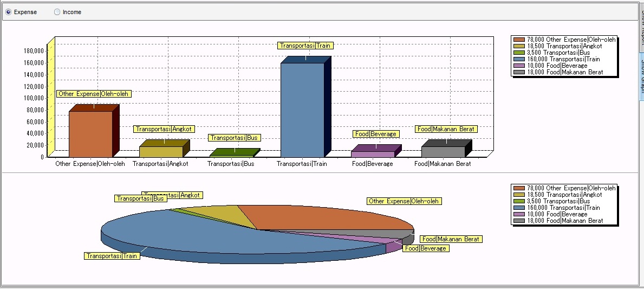Select the Transportasi|Angkot bar in chart
This screenshot has width=644, height=289.
[x=160, y=151]
